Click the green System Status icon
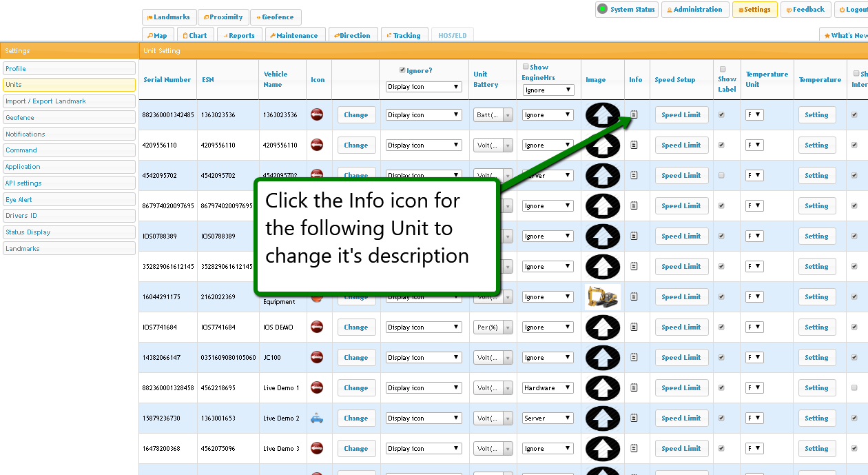This screenshot has width=868, height=475. [x=602, y=10]
